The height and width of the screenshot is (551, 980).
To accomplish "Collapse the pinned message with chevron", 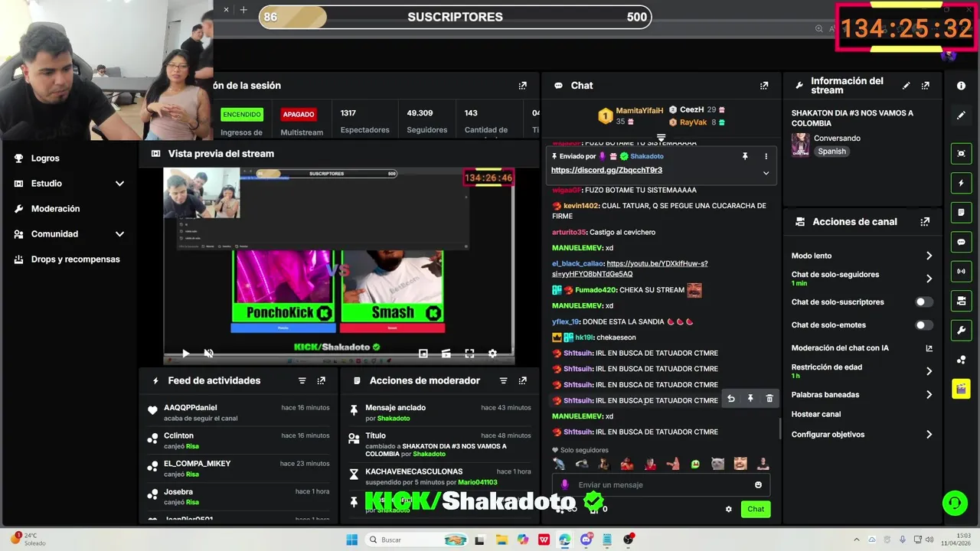I will click(x=766, y=173).
